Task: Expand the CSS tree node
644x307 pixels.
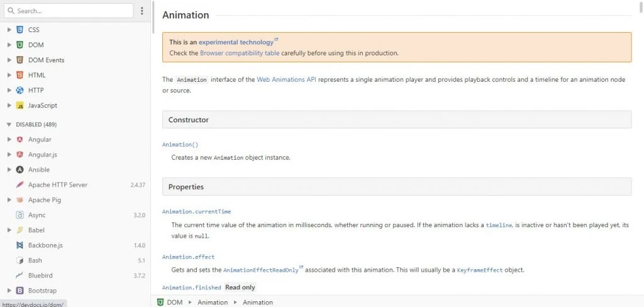Action: [9, 30]
